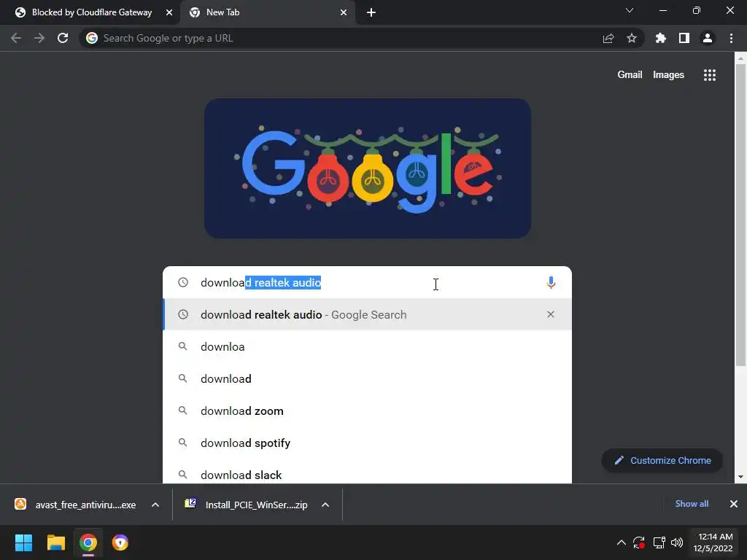The image size is (747, 560).
Task: Pick the download spotify suggestion
Action: 368,443
